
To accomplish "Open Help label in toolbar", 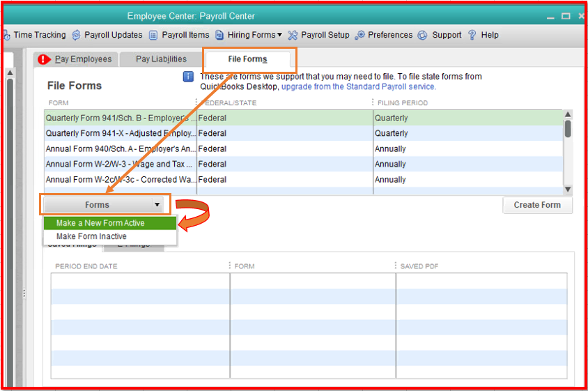I will coord(490,35).
